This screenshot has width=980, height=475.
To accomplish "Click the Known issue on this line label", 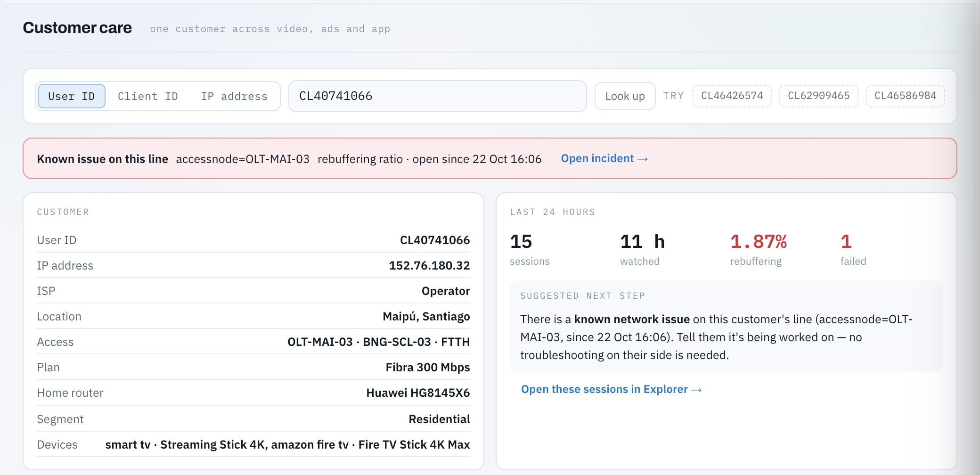I will [x=102, y=159].
